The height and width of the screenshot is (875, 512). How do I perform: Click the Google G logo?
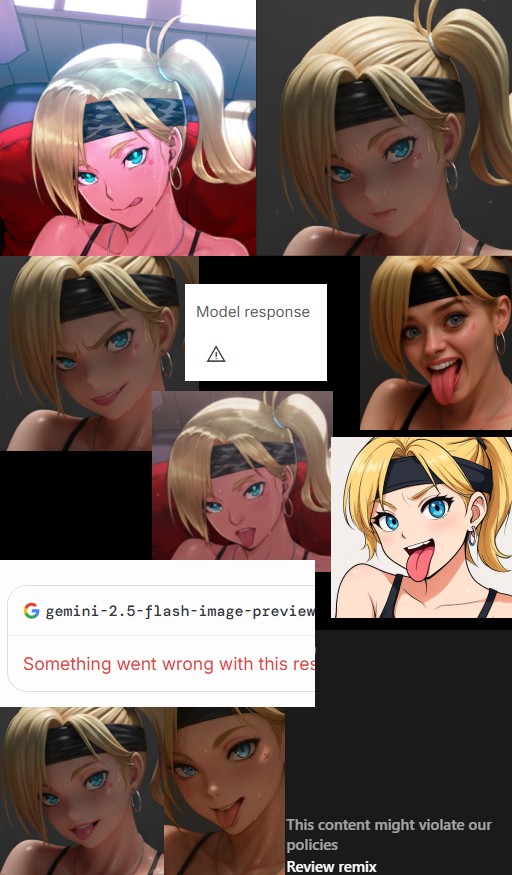click(32, 611)
